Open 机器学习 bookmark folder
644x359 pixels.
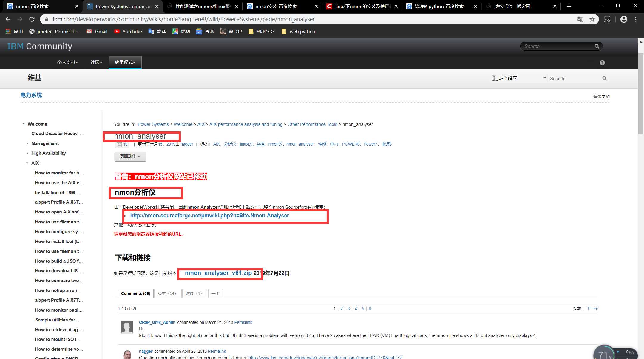(x=262, y=31)
